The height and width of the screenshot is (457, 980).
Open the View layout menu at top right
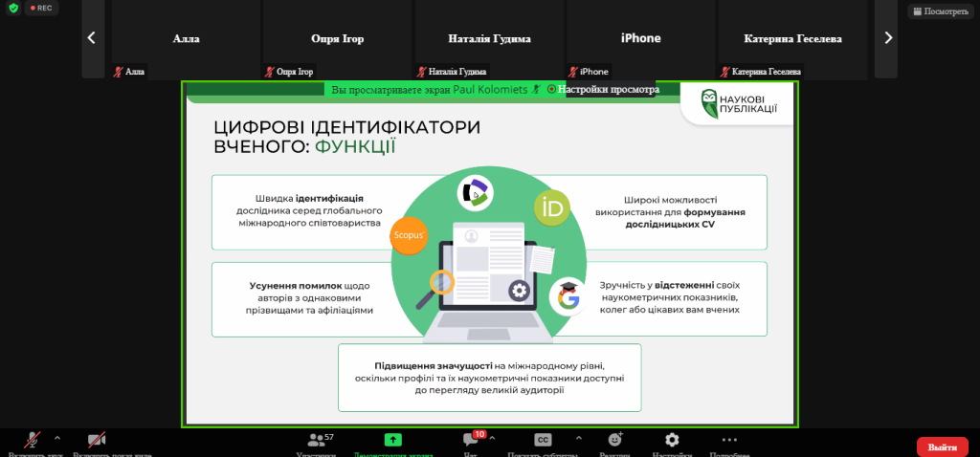(x=940, y=11)
